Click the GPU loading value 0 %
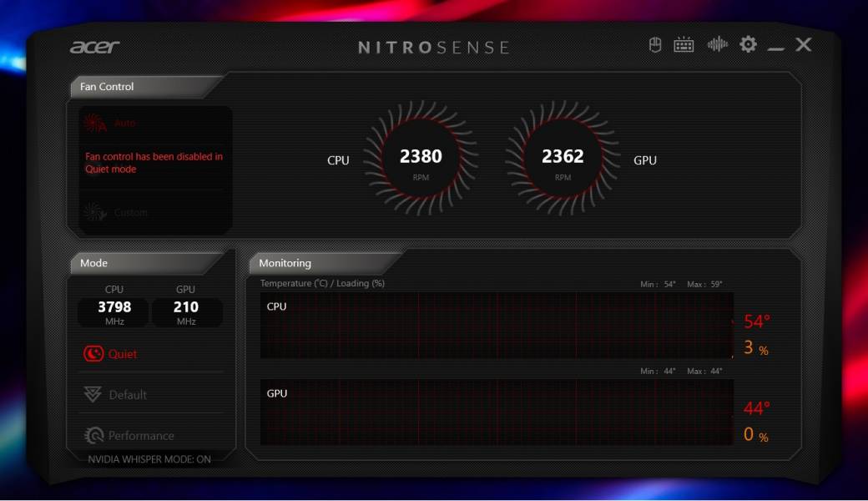Image resolution: width=868 pixels, height=501 pixels. point(755,435)
